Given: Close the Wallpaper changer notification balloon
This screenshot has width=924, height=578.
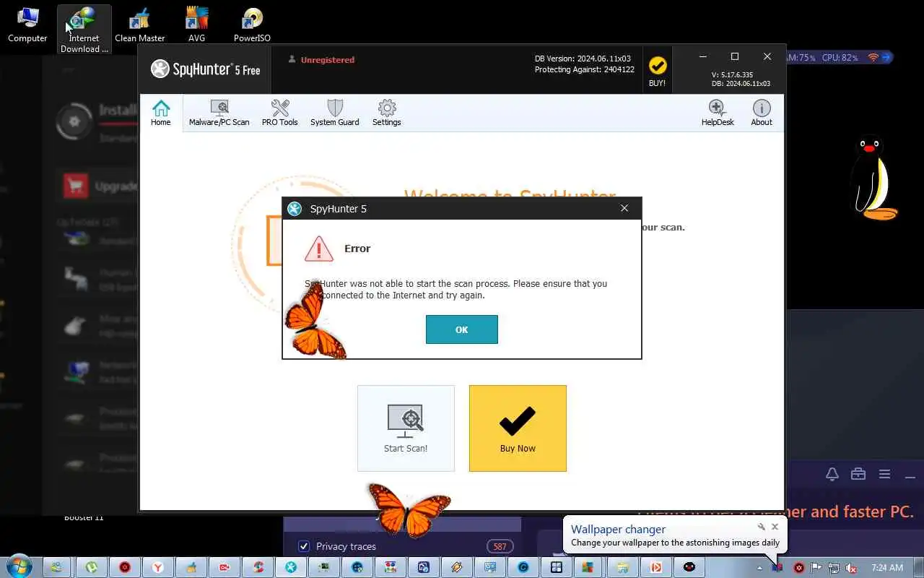Looking at the screenshot, I should pyautogui.click(x=775, y=527).
